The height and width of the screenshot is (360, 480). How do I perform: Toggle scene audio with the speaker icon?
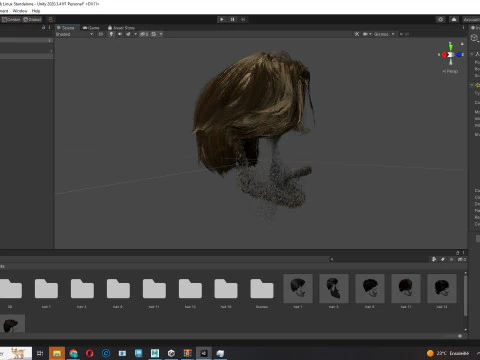pyautogui.click(x=120, y=34)
